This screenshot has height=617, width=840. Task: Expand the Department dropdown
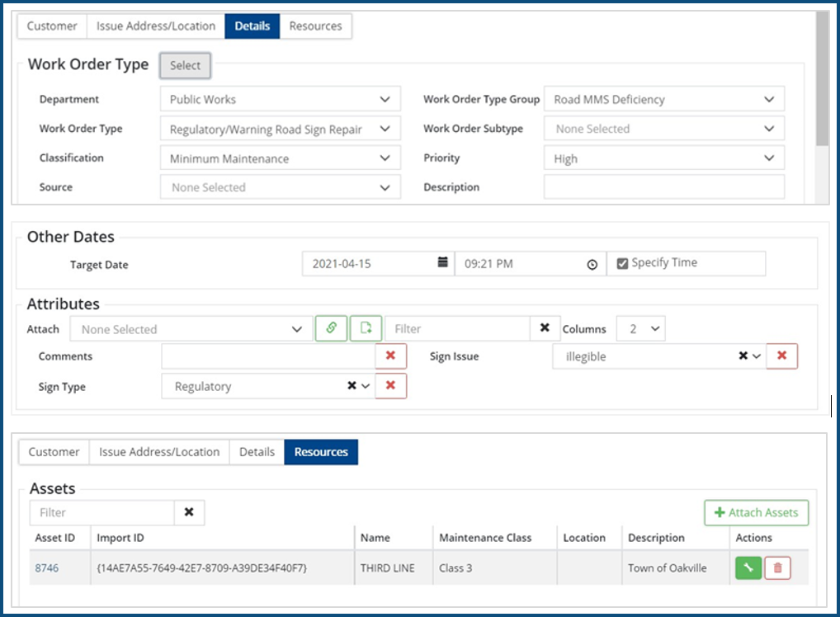point(281,100)
